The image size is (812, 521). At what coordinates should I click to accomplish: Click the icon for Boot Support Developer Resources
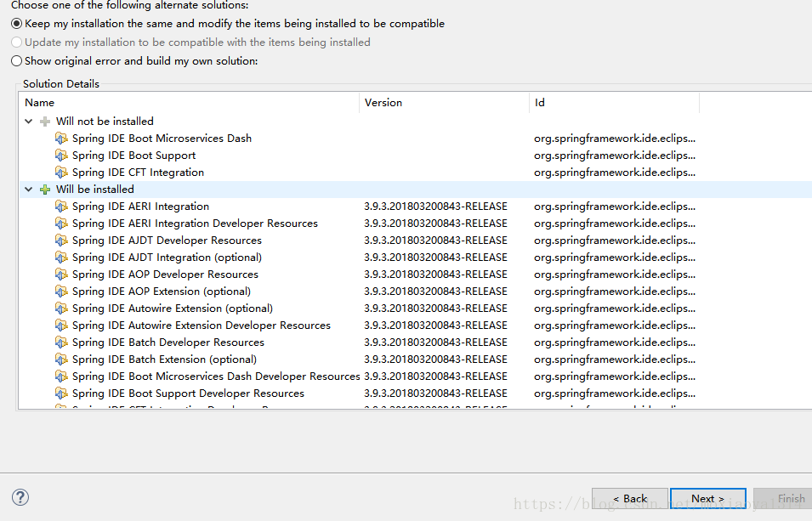(x=61, y=394)
